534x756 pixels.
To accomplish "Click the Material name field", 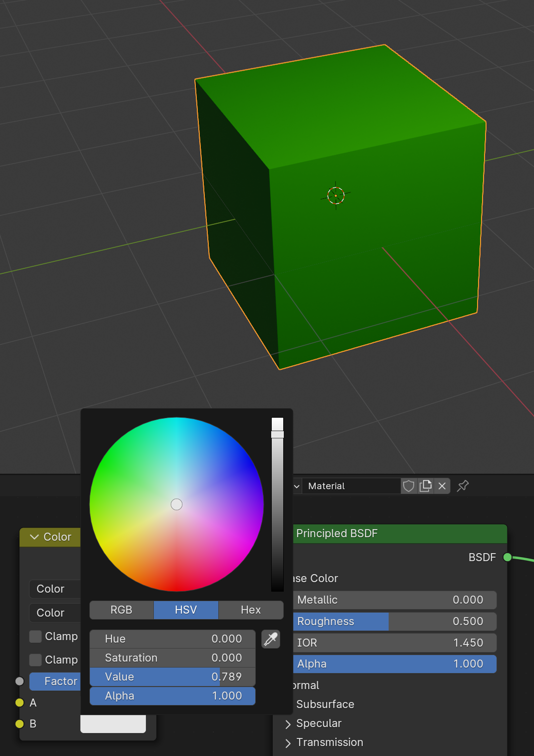I will pos(351,486).
